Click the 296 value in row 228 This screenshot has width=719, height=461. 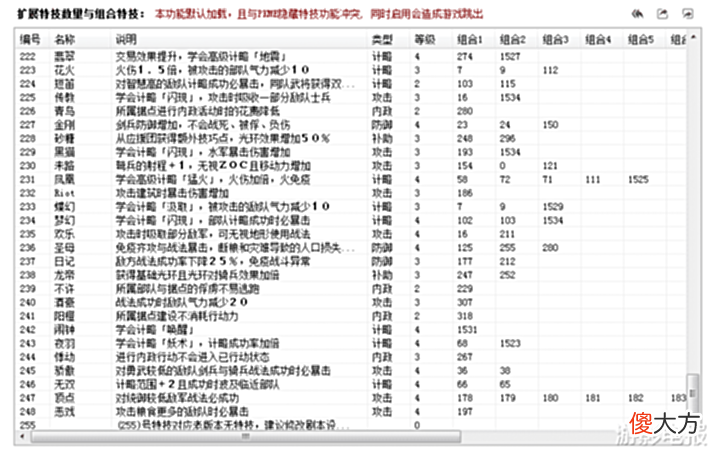point(508,139)
